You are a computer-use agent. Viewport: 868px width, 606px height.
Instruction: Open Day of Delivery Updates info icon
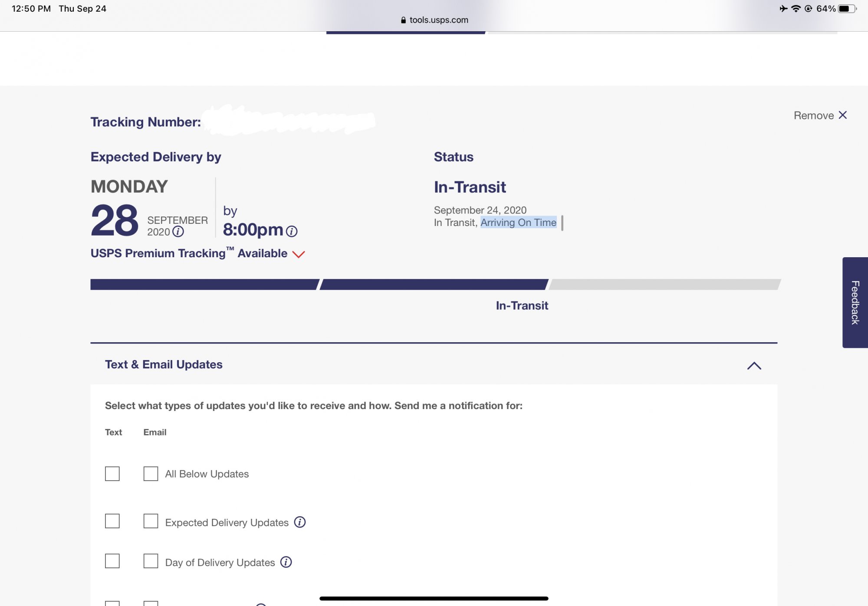point(286,562)
